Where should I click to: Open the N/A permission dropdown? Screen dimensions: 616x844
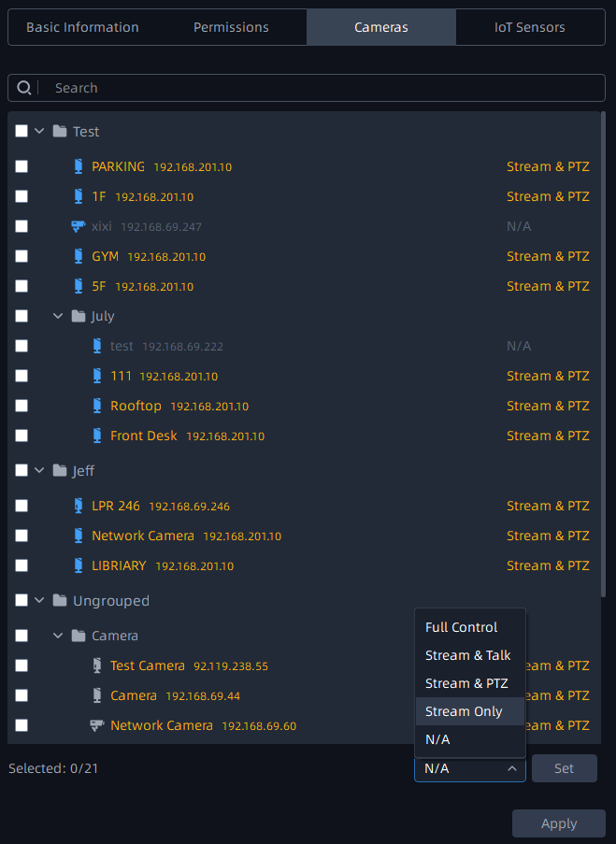tap(470, 768)
